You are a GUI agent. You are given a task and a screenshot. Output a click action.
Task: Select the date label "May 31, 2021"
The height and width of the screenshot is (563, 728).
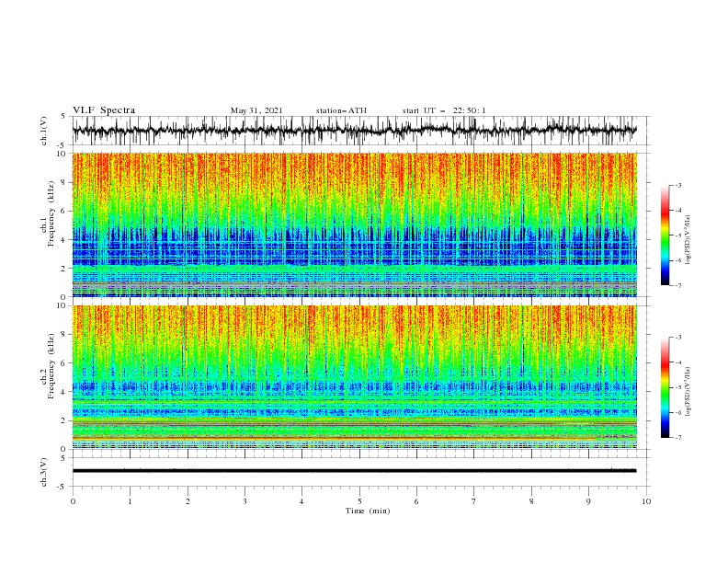coord(256,110)
